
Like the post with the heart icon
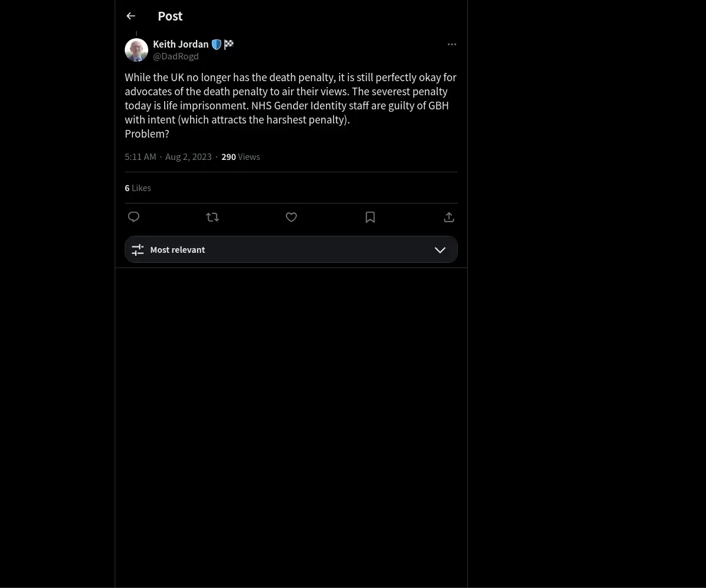pyautogui.click(x=291, y=217)
